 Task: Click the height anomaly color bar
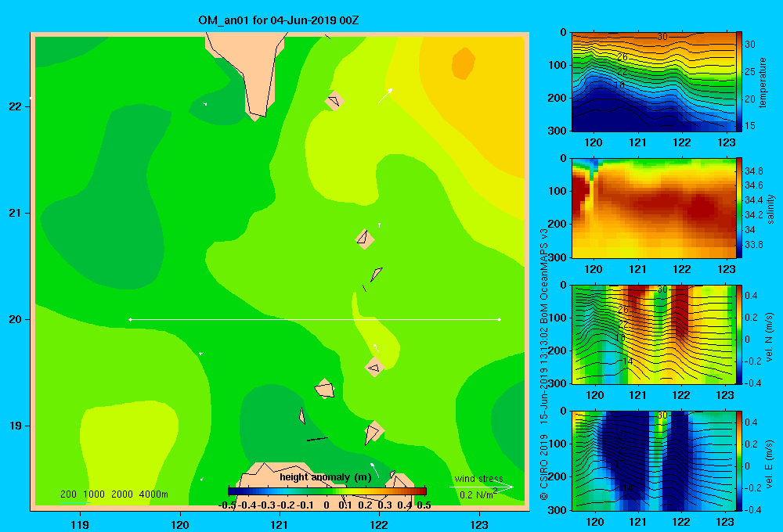click(x=327, y=491)
